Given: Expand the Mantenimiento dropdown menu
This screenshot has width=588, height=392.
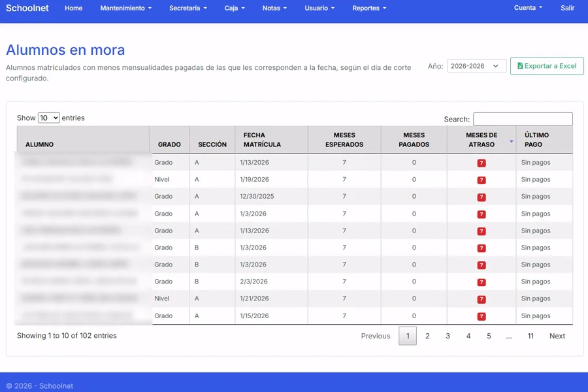Looking at the screenshot, I should tap(125, 8).
